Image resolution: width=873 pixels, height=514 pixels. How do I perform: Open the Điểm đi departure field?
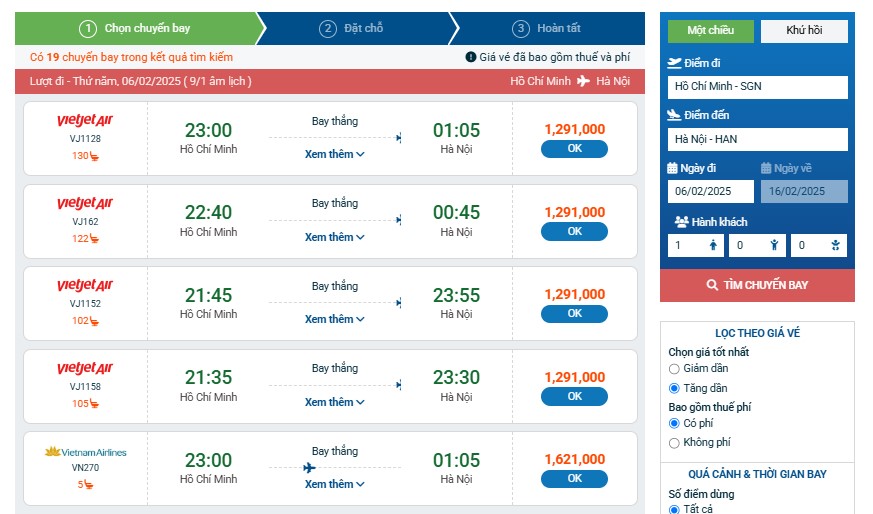757,87
